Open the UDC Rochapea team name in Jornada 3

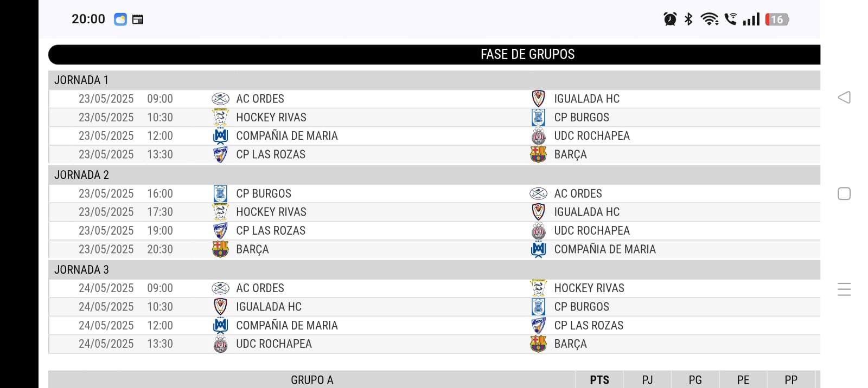[x=274, y=344]
